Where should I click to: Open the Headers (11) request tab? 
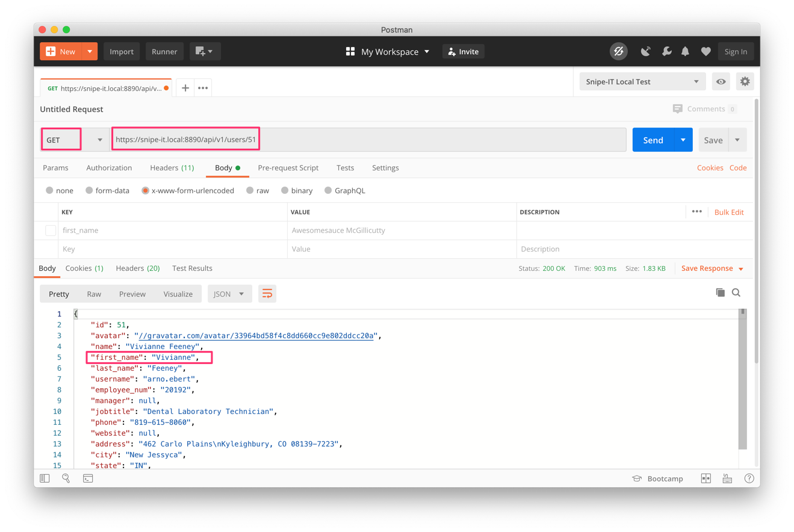coord(172,168)
